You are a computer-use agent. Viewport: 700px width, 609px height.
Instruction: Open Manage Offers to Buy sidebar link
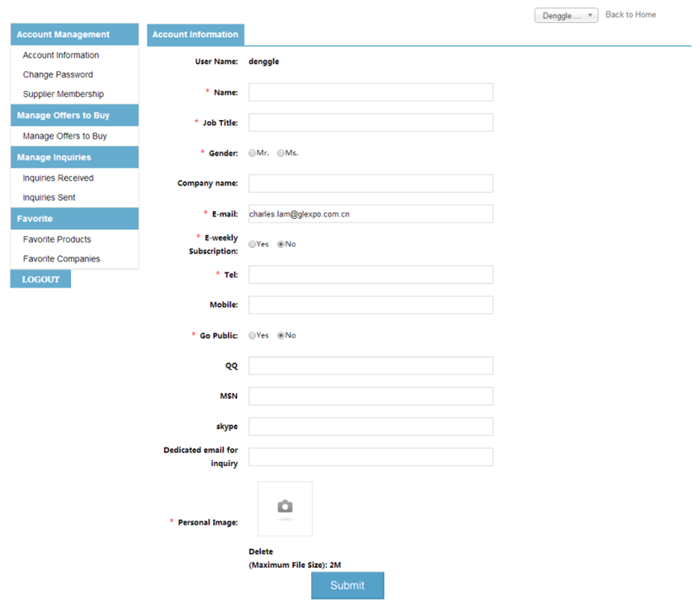pos(65,136)
